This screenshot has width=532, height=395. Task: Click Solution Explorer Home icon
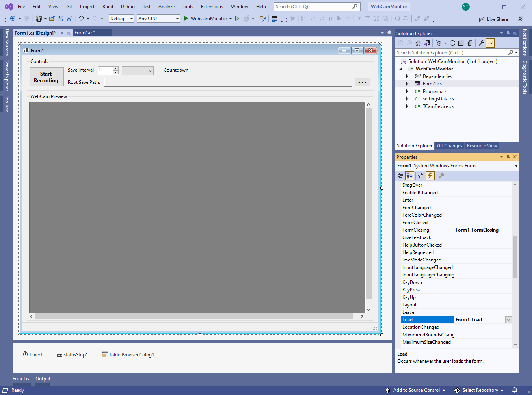coord(418,43)
